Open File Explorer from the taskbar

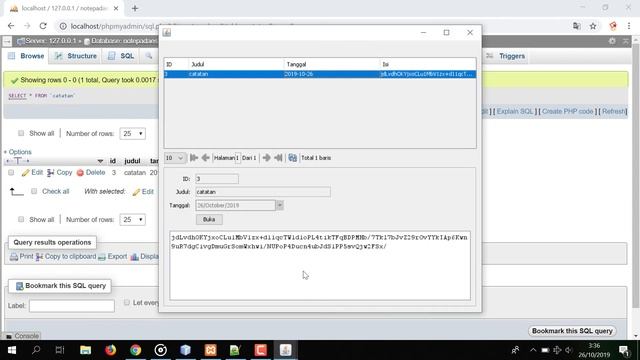(x=85, y=350)
